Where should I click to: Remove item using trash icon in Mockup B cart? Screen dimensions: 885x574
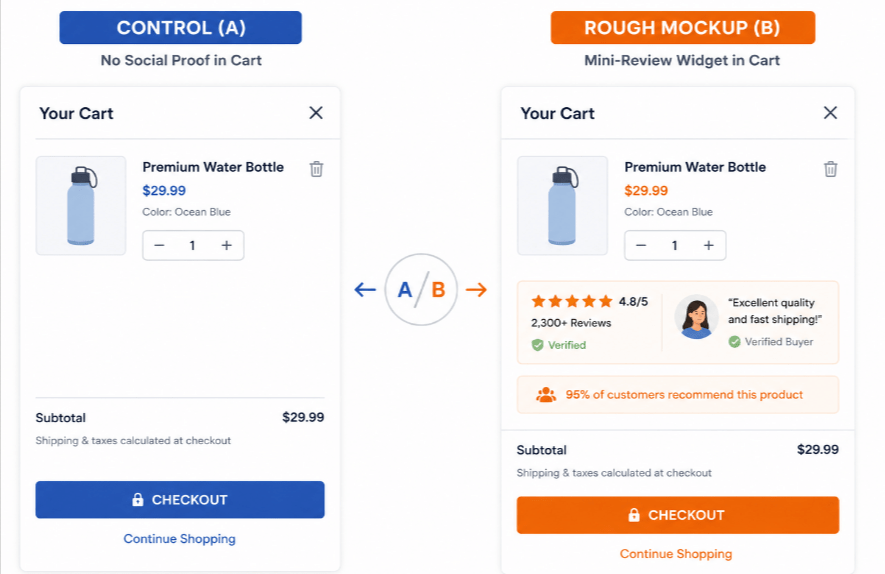tap(831, 169)
